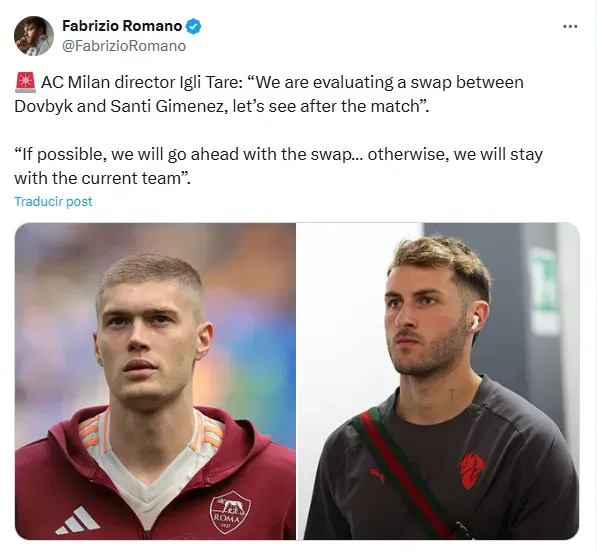The image size is (597, 551).
Task: Click the green exit sign in photo
Action: (542, 287)
